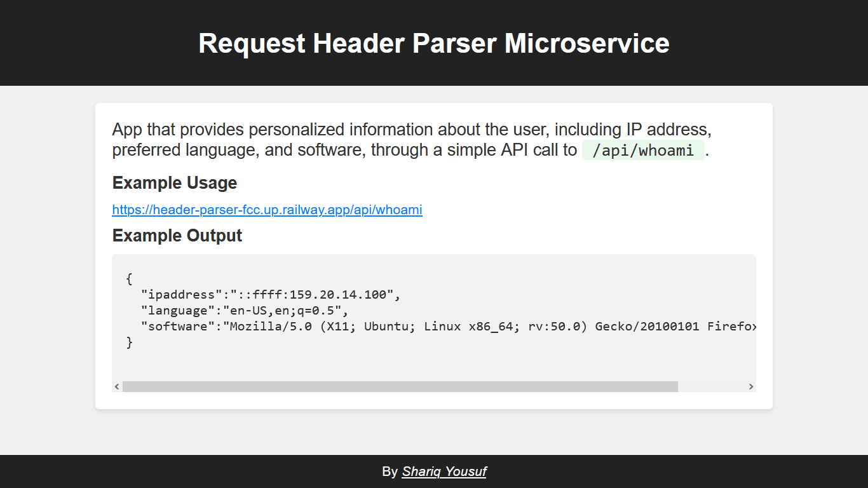Click the dark page header banner
The image size is (868, 488).
[95, 43]
